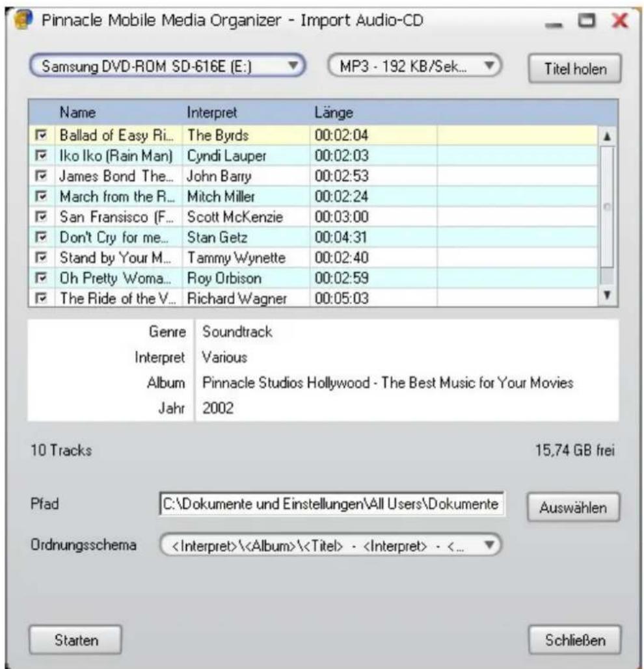This screenshot has height=669, width=644.
Task: Select the Album value Pinnacle Studios Hollywood
Action: (x=388, y=383)
